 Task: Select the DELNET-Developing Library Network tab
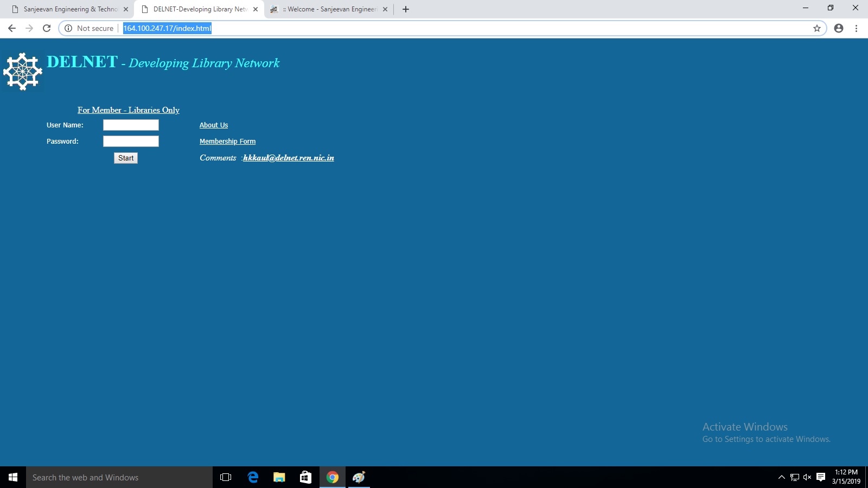pos(199,9)
